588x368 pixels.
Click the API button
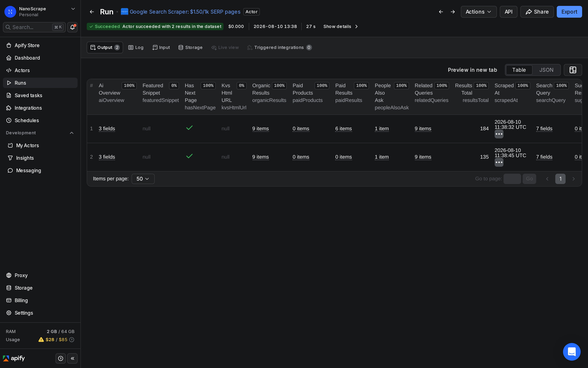click(508, 12)
